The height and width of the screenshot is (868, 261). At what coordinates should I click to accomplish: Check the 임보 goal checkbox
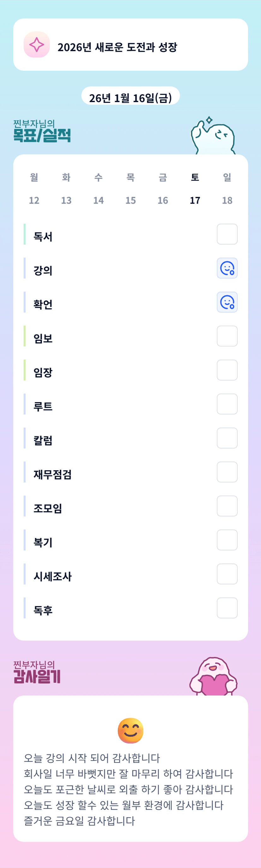(x=227, y=336)
